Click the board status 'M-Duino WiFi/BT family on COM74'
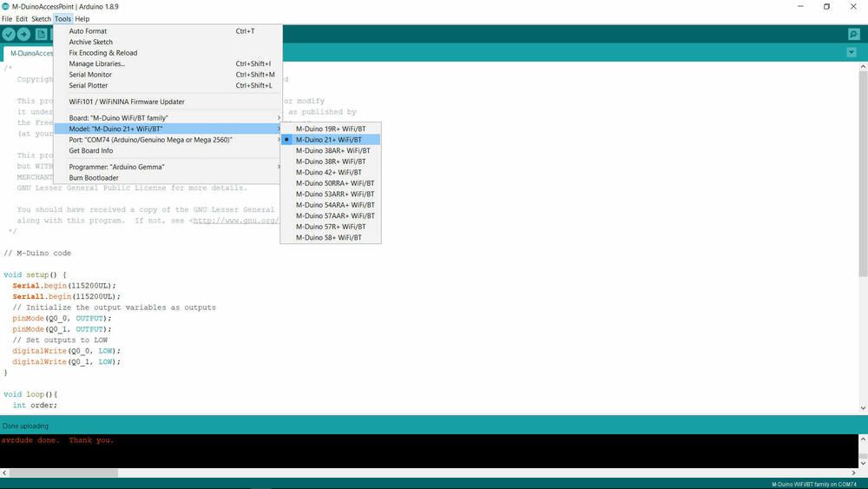This screenshot has width=868, height=489. click(814, 485)
